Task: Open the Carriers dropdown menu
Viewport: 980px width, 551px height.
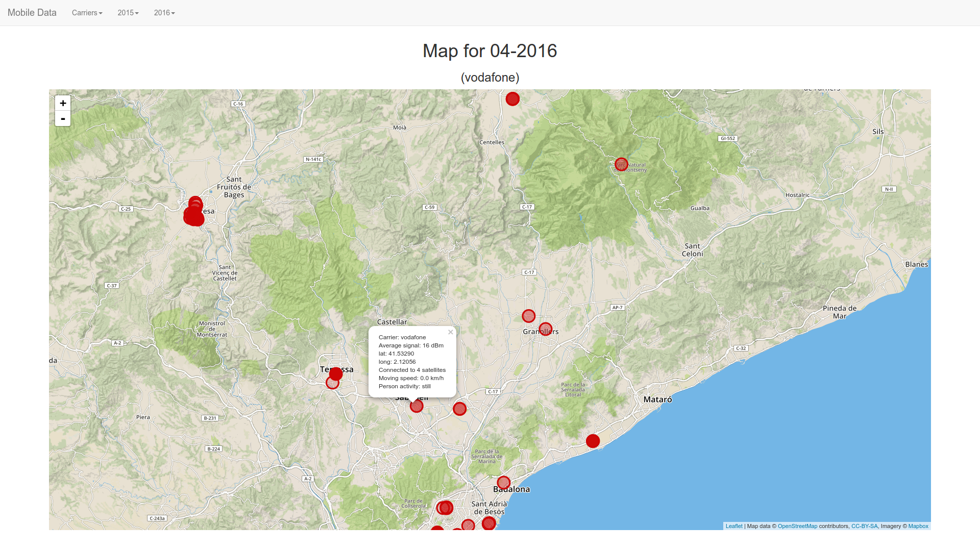Action: [x=87, y=13]
